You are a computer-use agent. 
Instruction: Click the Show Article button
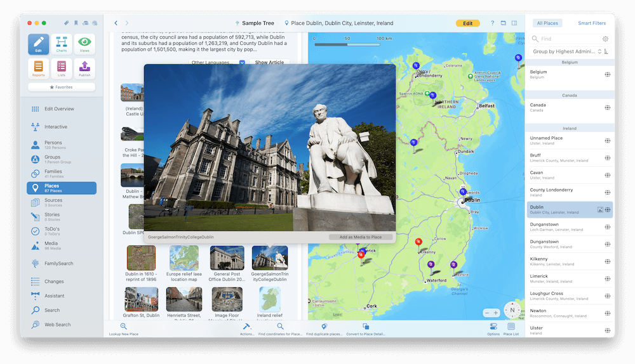pos(269,63)
